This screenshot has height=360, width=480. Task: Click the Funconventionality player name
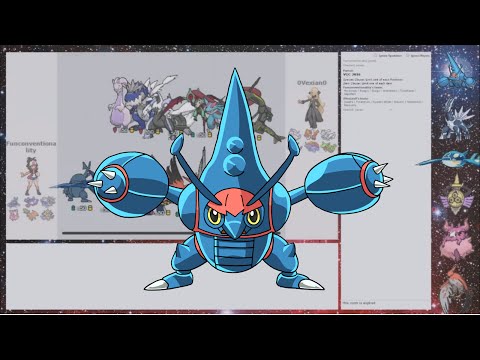tap(31, 147)
